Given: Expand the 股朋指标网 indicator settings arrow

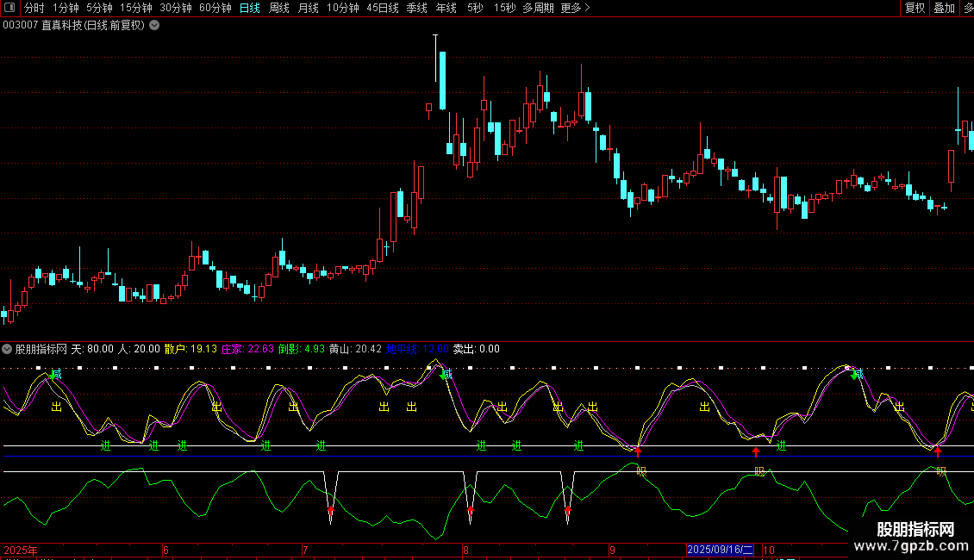Looking at the screenshot, I should pos(8,349).
